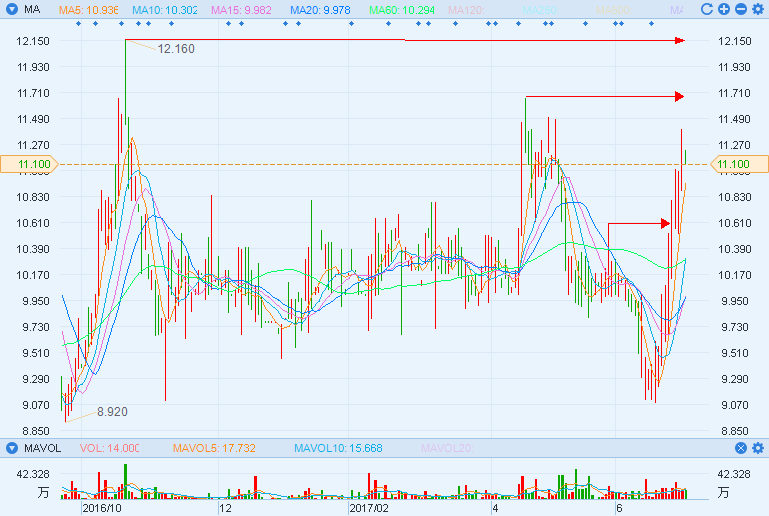769x516 pixels.
Task: Toggle the MA5 moving average line
Action: pyautogui.click(x=89, y=9)
